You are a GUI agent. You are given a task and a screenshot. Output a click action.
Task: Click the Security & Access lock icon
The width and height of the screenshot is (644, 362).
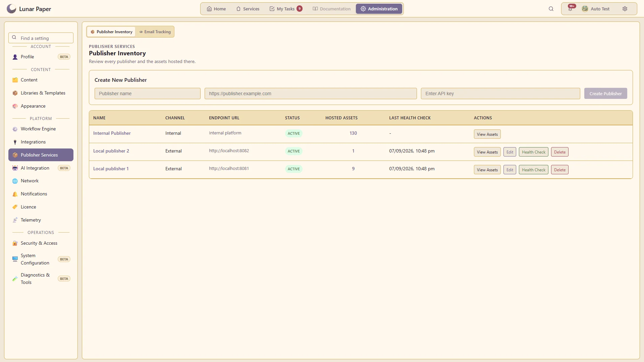[x=15, y=243]
